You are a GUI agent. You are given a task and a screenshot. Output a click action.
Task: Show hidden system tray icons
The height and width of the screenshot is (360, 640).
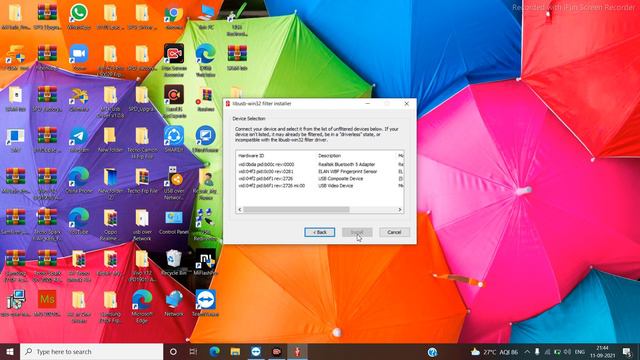coord(527,352)
